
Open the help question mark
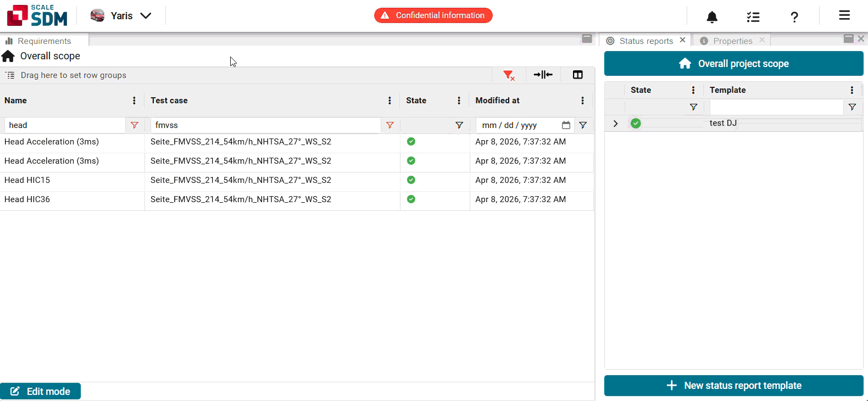click(794, 17)
